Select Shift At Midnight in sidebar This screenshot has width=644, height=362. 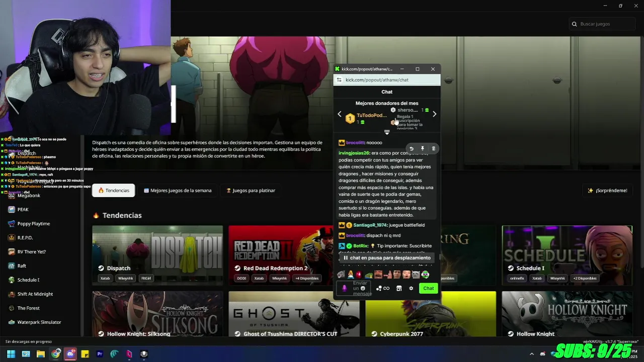pyautogui.click(x=35, y=294)
